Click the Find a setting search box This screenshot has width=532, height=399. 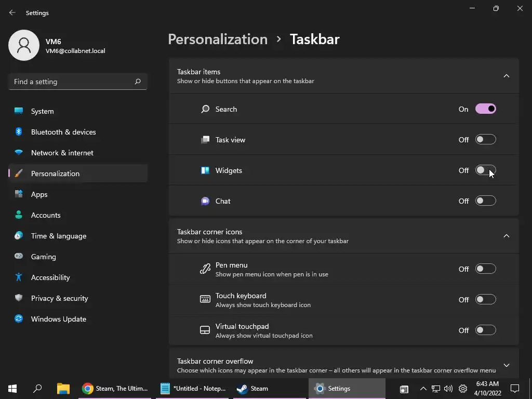(x=78, y=82)
